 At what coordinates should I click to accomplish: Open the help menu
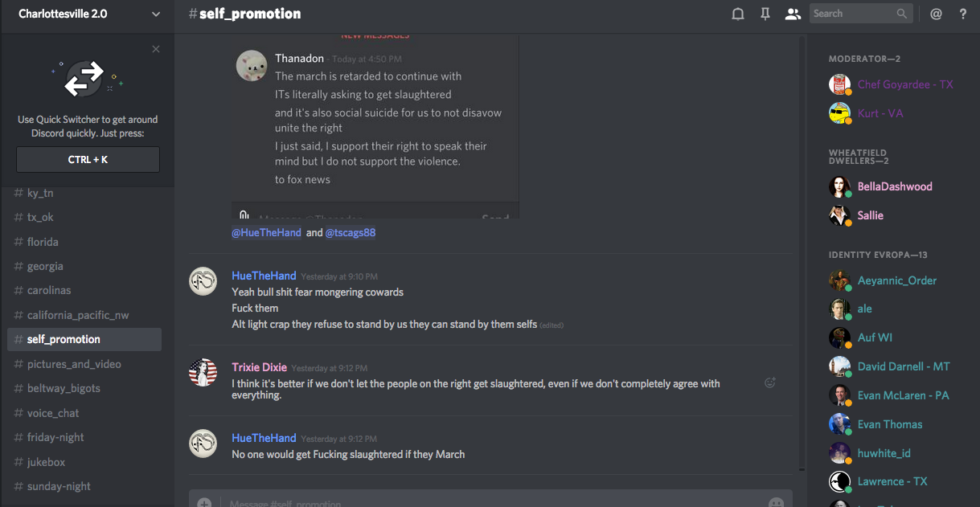(963, 14)
